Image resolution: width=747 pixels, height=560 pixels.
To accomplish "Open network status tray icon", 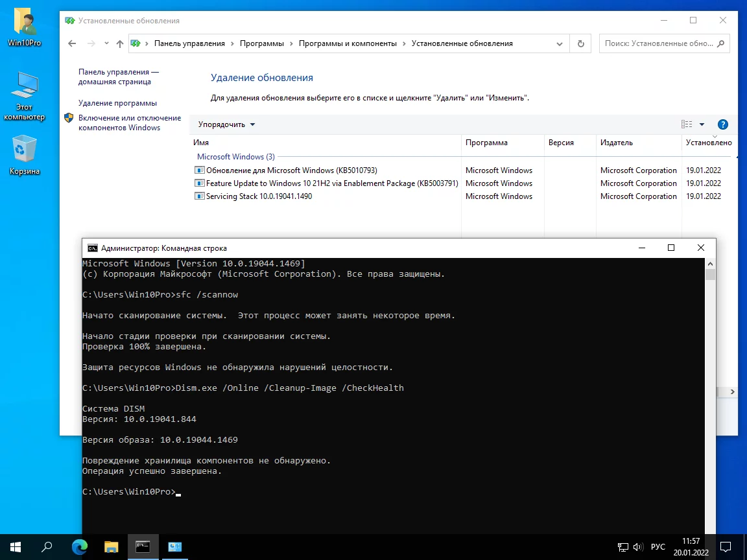I will (x=622, y=547).
